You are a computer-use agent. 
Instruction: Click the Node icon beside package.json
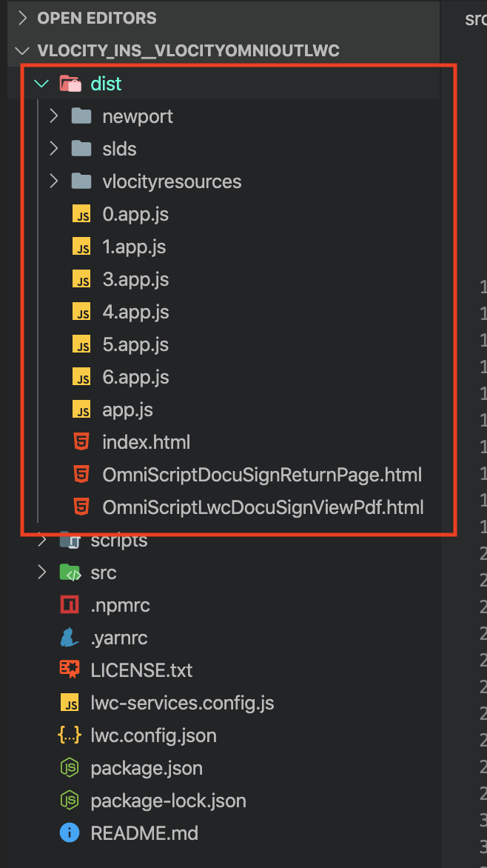(x=70, y=768)
